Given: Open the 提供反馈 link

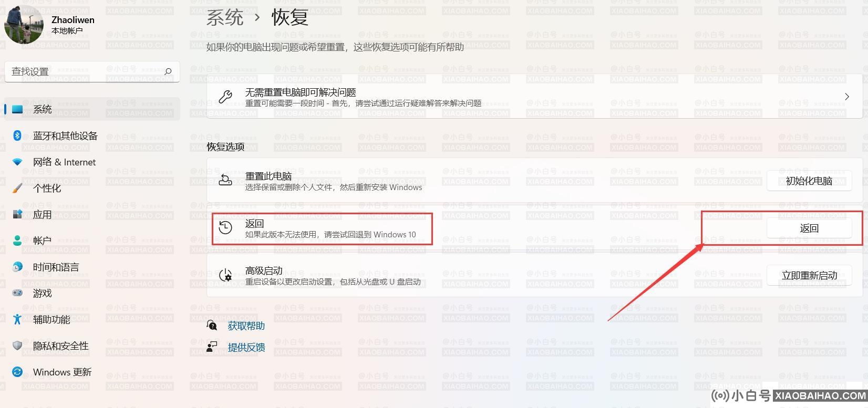Looking at the screenshot, I should point(246,347).
